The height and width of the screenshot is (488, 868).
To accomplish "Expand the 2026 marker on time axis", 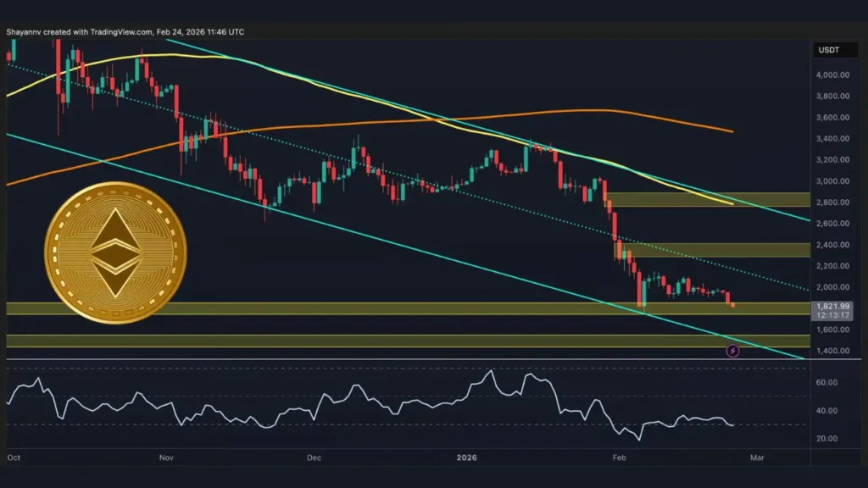I will pos(465,457).
